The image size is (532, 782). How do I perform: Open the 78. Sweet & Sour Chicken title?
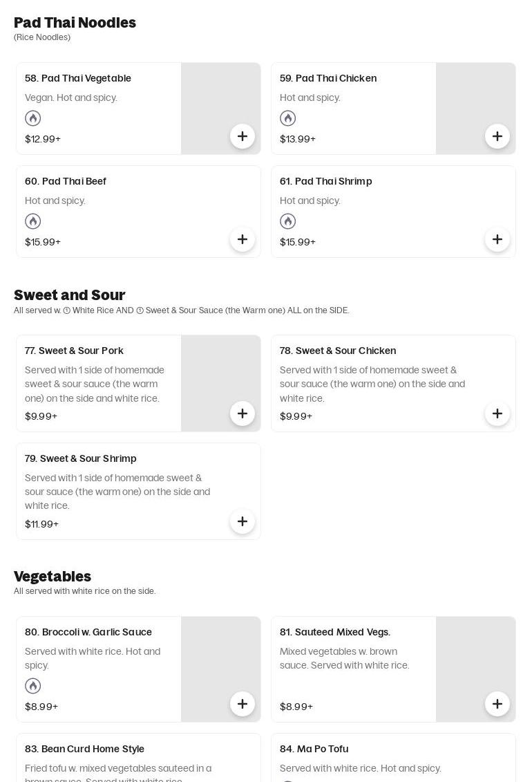(x=338, y=351)
